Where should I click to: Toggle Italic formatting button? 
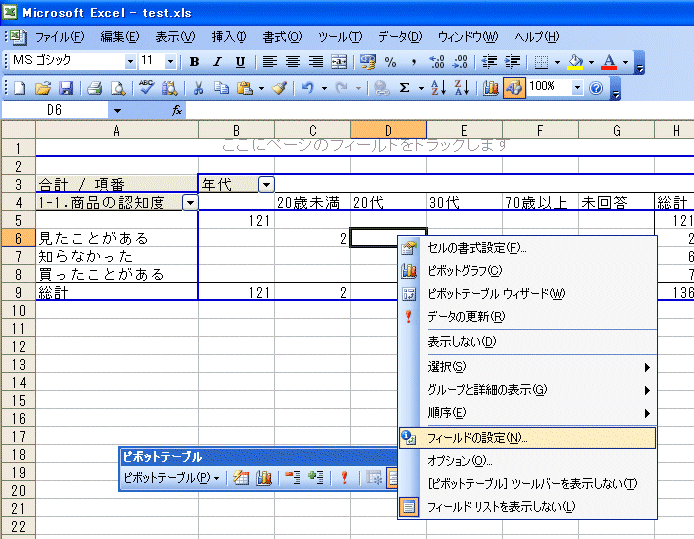[217, 62]
